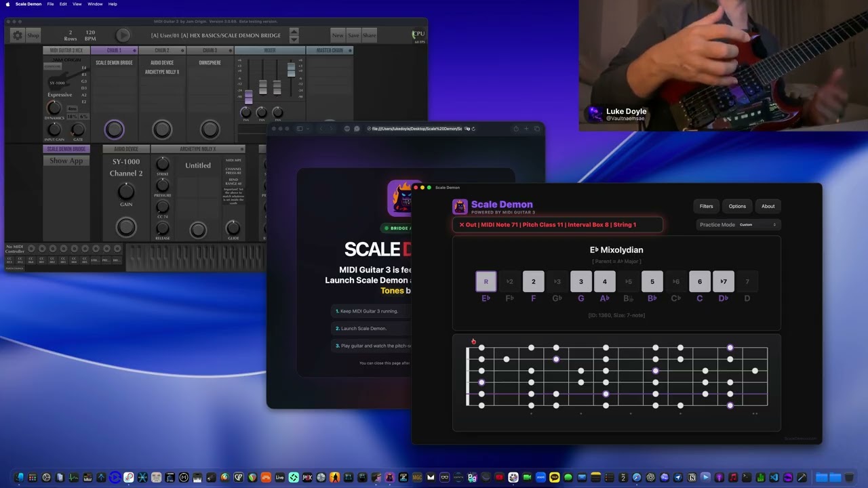Viewport: 868px width, 488px height.
Task: Select the Chain 3 tab
Action: point(210,50)
